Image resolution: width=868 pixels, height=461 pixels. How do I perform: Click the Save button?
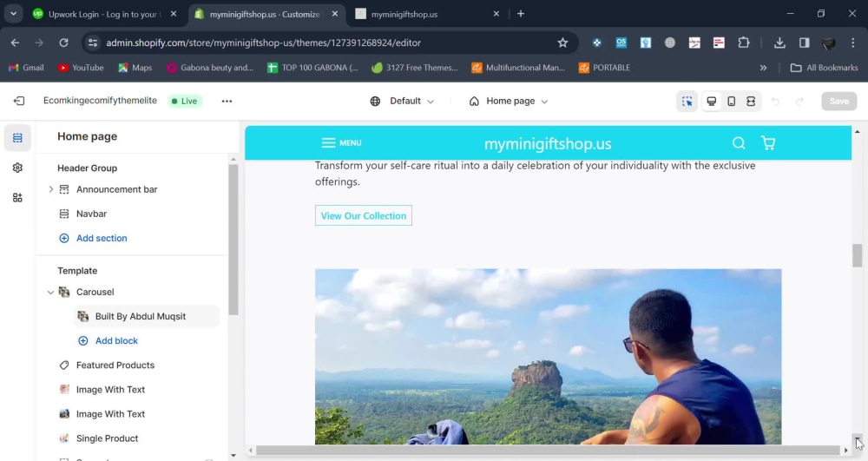[838, 102]
